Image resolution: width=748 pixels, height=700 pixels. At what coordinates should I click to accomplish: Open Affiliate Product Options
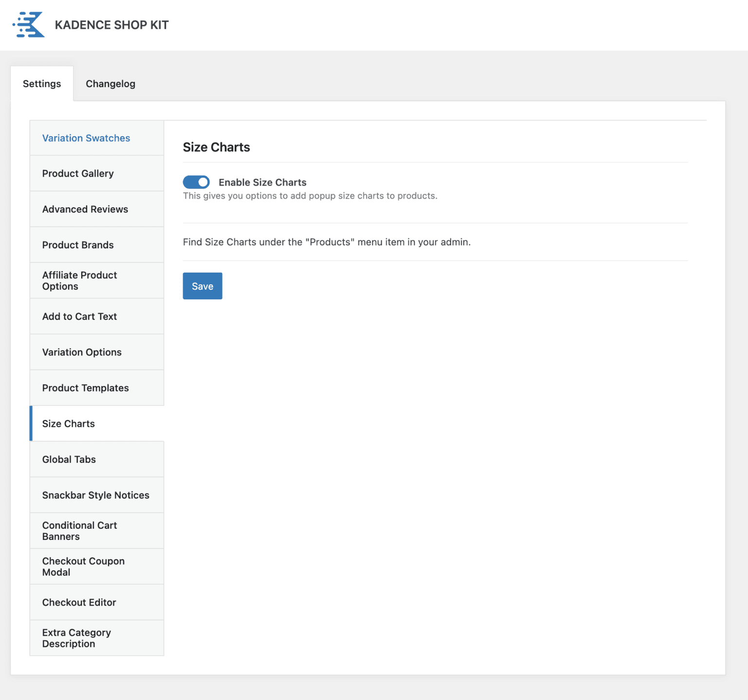(80, 281)
